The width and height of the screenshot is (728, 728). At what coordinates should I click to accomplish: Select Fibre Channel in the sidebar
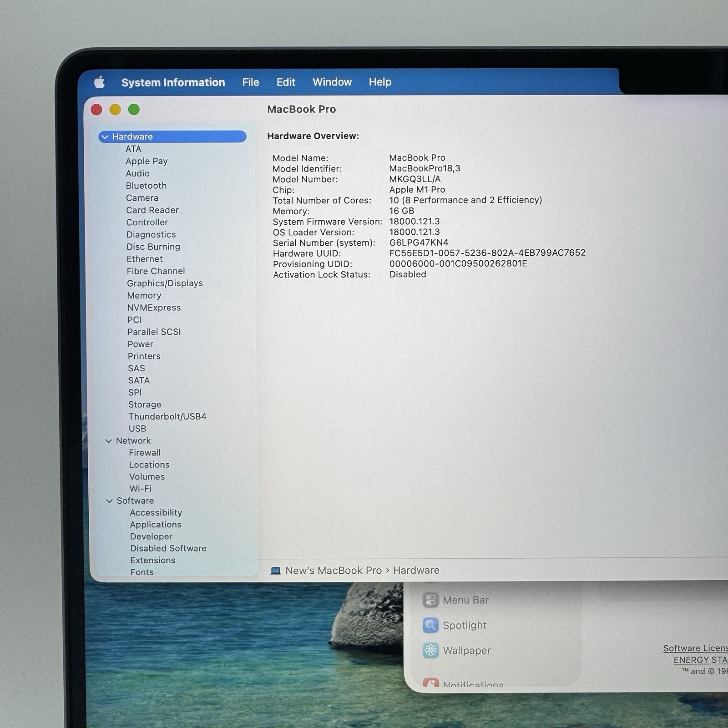click(156, 271)
